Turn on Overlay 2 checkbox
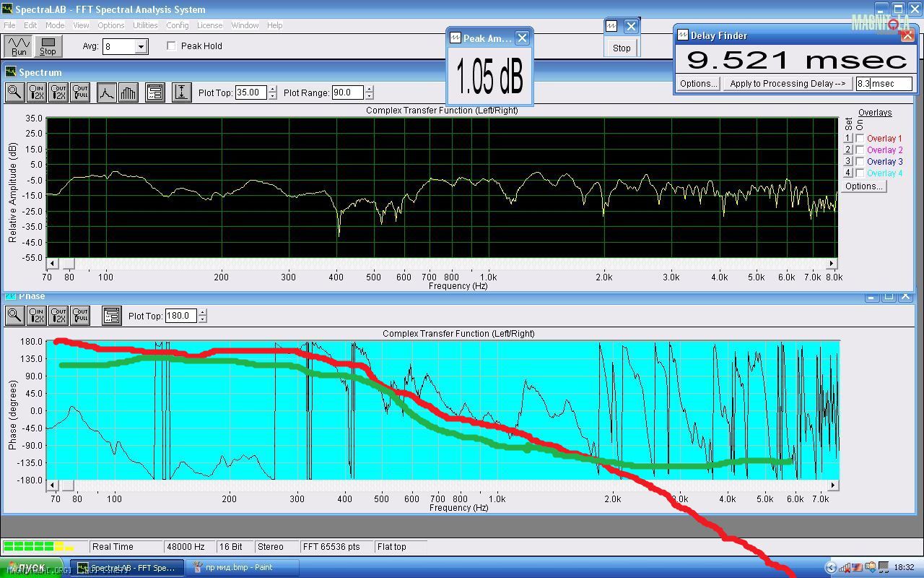This screenshot has height=578, width=924. coord(860,150)
